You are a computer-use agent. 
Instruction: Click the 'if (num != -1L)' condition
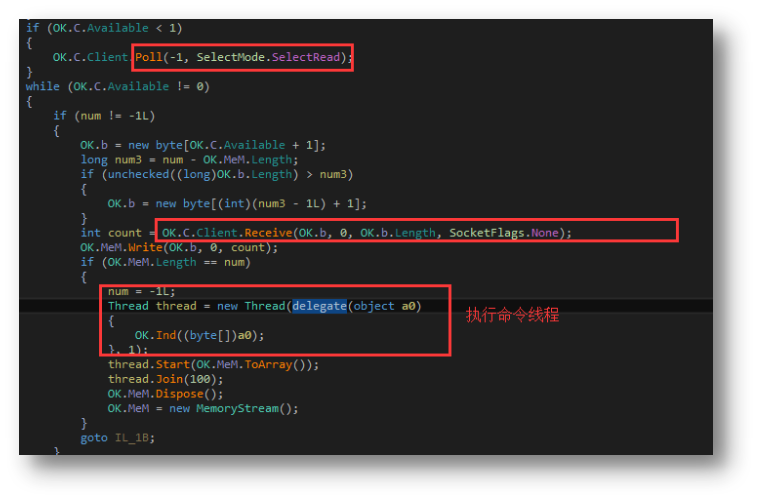(x=104, y=116)
